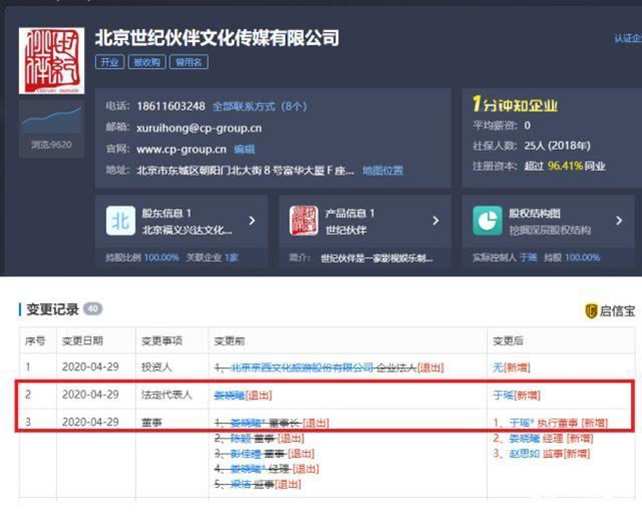Open the 地图位置 map link
This screenshot has width=642, height=514.
(x=382, y=171)
